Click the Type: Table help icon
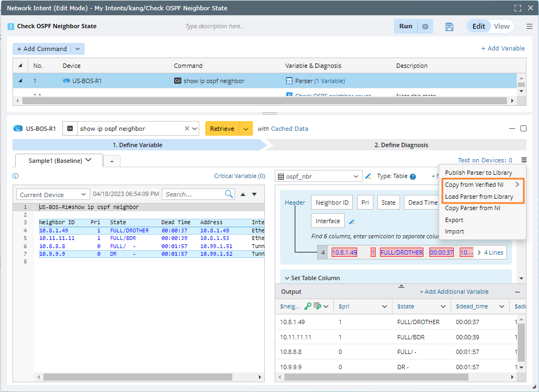 click(413, 176)
